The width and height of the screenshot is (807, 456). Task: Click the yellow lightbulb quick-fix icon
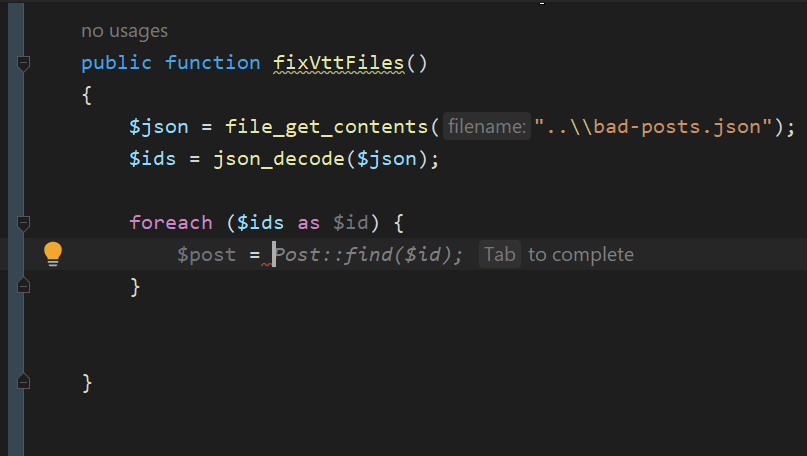pyautogui.click(x=52, y=254)
